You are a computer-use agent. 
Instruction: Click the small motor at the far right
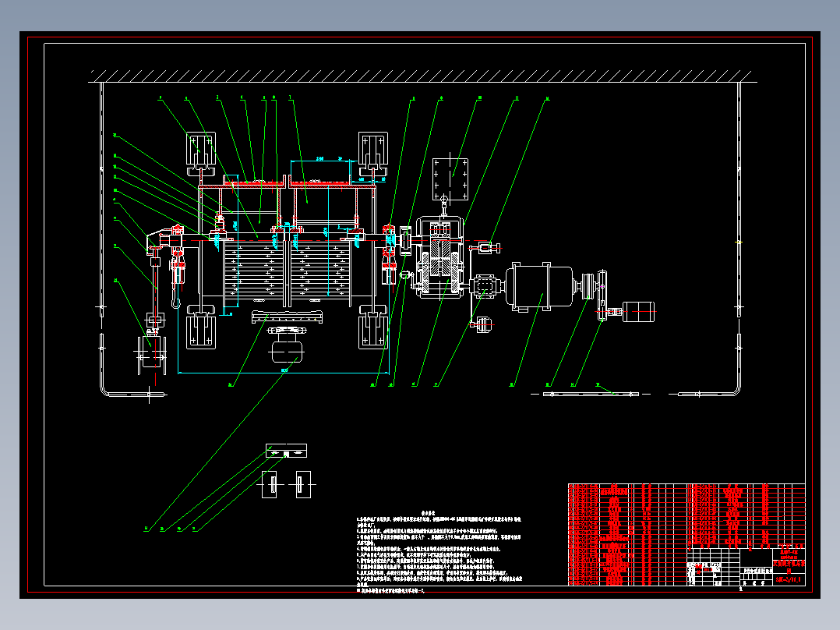639,312
